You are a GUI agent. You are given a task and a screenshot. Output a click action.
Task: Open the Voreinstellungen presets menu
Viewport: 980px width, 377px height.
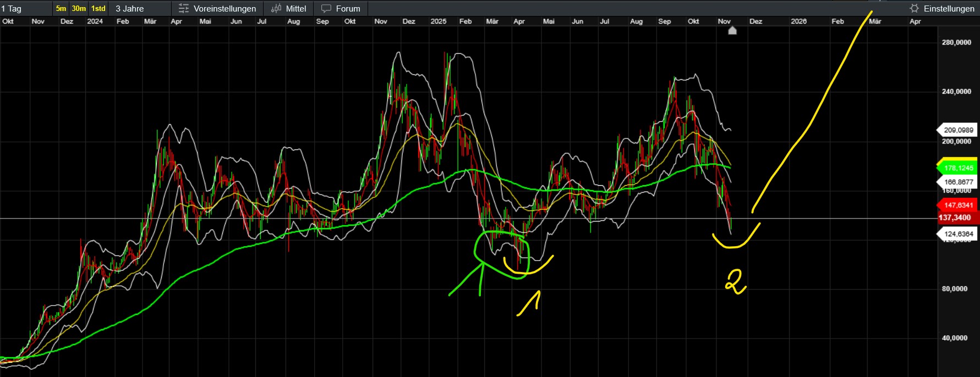pos(225,9)
